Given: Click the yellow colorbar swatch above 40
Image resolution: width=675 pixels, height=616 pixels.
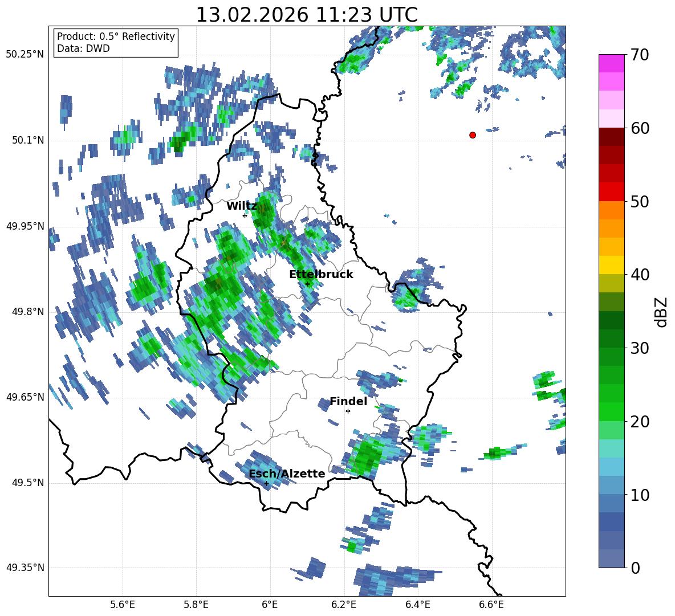Looking at the screenshot, I should pyautogui.click(x=611, y=266).
